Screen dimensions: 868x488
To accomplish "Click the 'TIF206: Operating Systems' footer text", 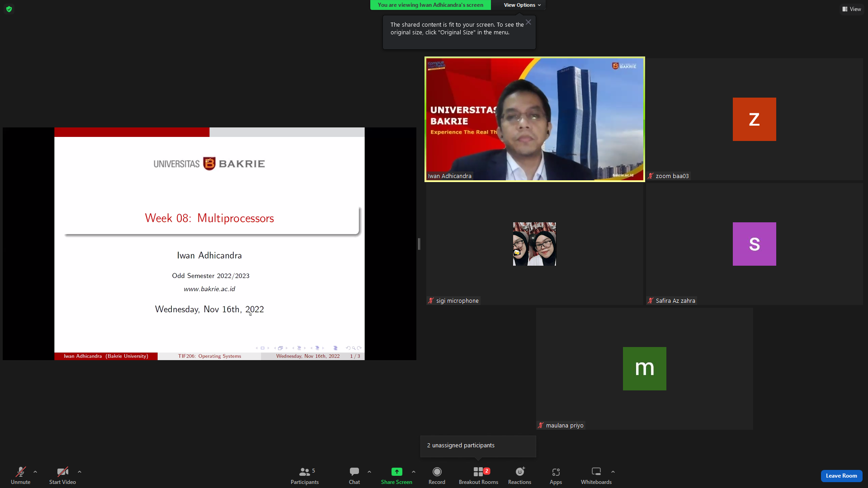I will coord(209,356).
